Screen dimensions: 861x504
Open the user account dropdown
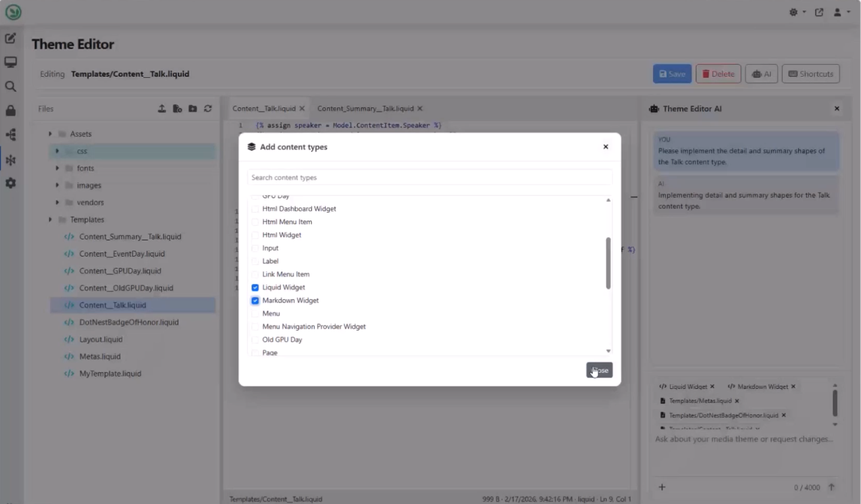841,12
